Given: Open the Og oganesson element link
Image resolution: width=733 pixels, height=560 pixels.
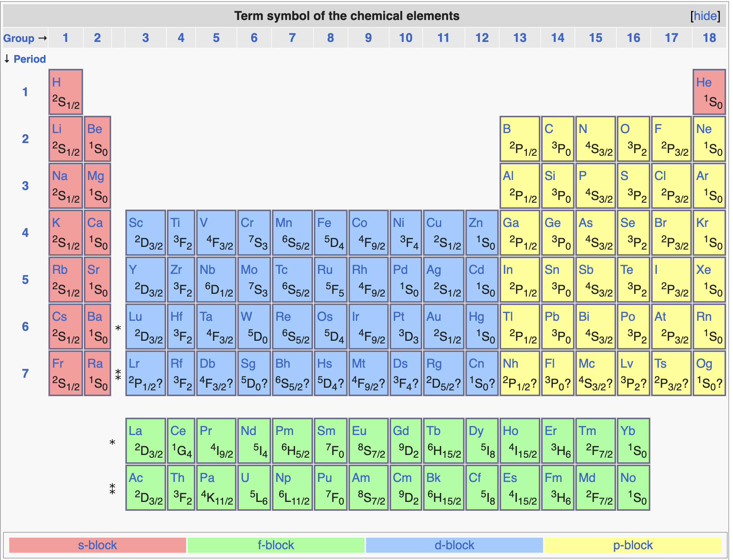Looking at the screenshot, I should click(704, 363).
